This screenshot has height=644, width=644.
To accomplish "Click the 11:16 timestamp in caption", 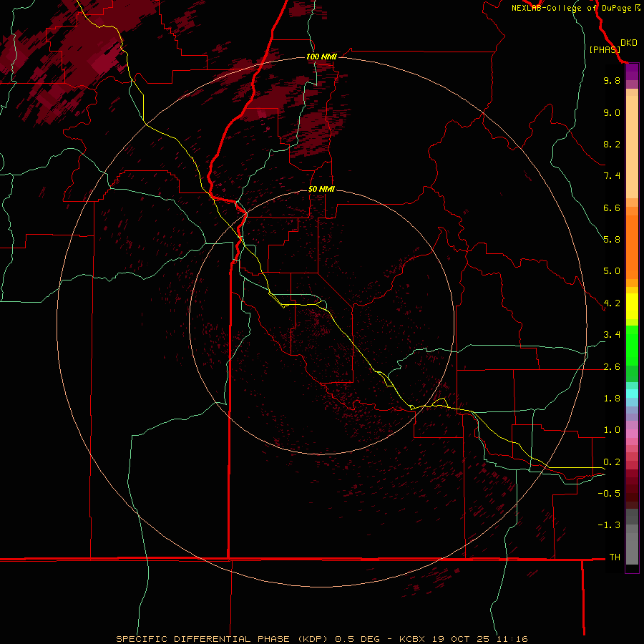I will 512,639.
